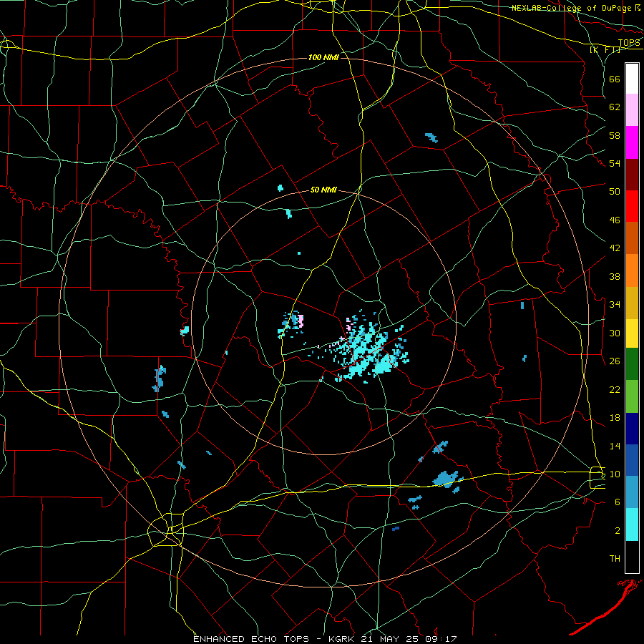Screen dimensions: 644x644
Task: Click the light pink legend swatch
Action: (x=632, y=110)
